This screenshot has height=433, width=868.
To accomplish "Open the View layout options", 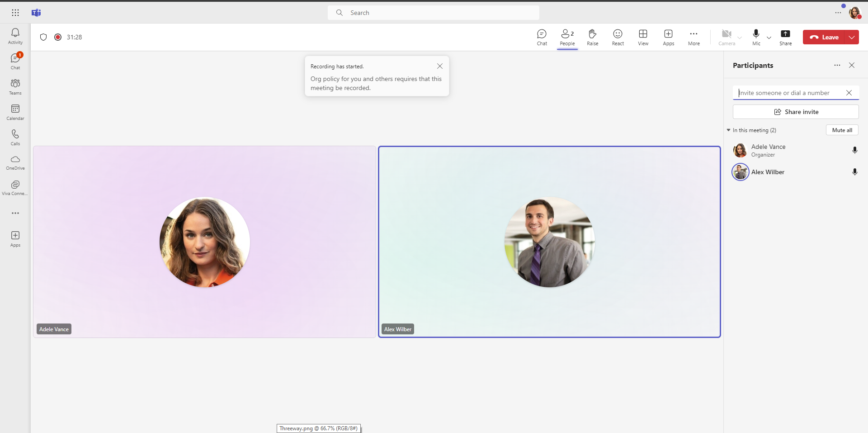I will coord(643,38).
